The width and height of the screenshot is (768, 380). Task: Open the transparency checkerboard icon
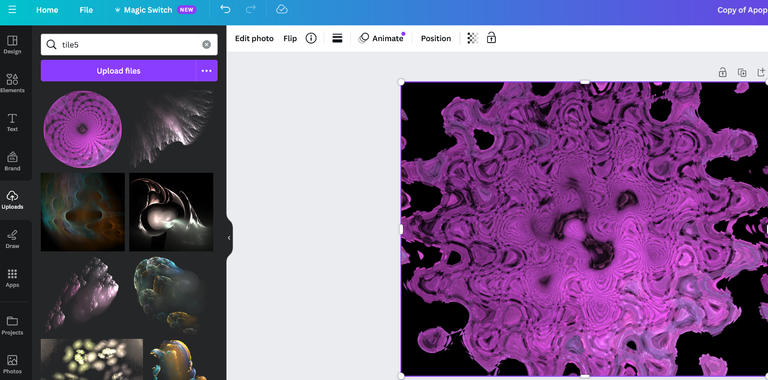(473, 38)
